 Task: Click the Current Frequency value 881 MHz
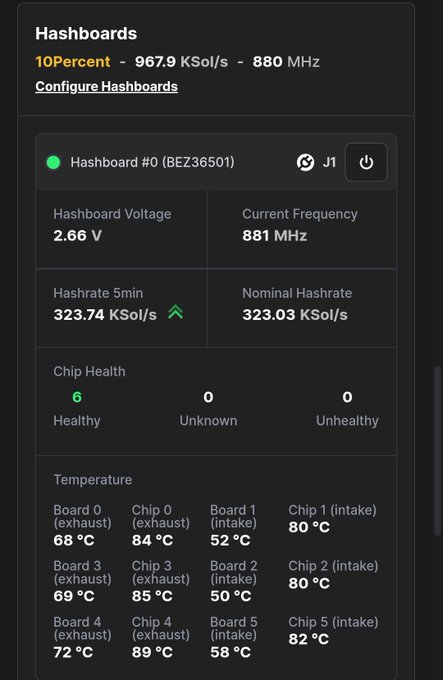274,235
